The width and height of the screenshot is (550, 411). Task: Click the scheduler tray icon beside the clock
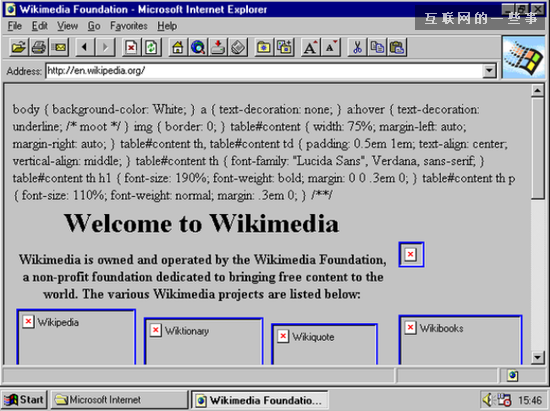(x=504, y=399)
